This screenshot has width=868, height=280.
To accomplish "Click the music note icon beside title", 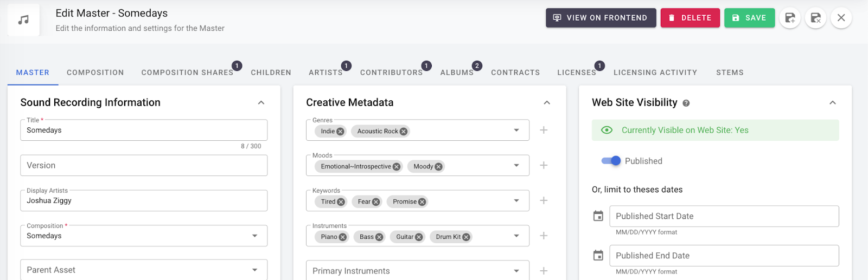I will coord(23,20).
